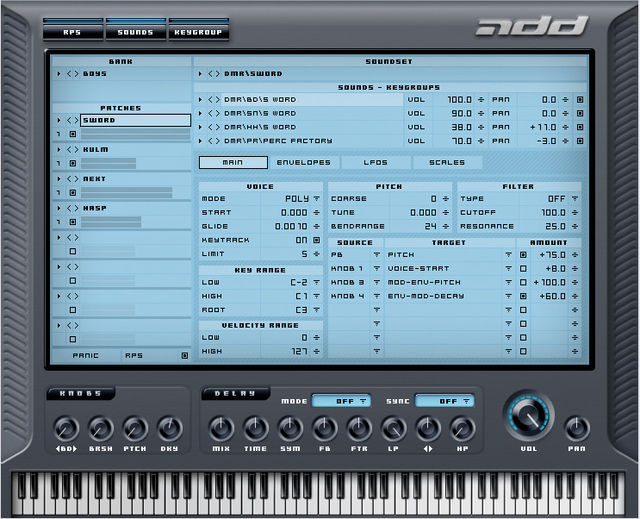
Task: Open the Filter Type OFF dropdown
Action: (575, 199)
